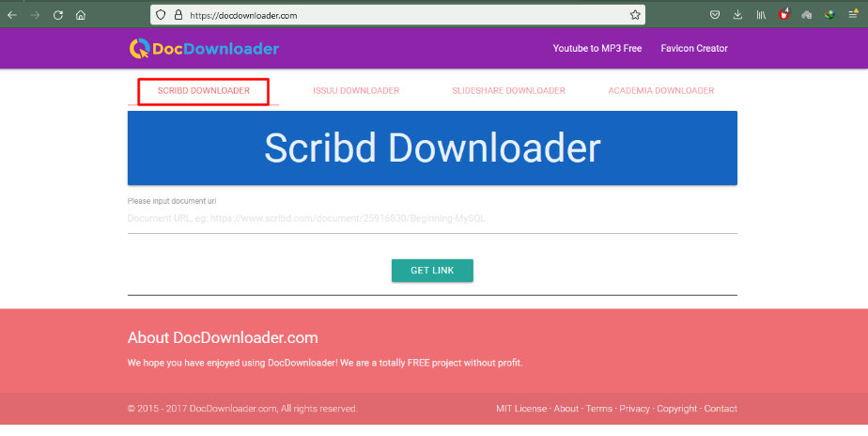The height and width of the screenshot is (436, 868).
Task: Open the Contact footer link
Action: click(x=721, y=409)
